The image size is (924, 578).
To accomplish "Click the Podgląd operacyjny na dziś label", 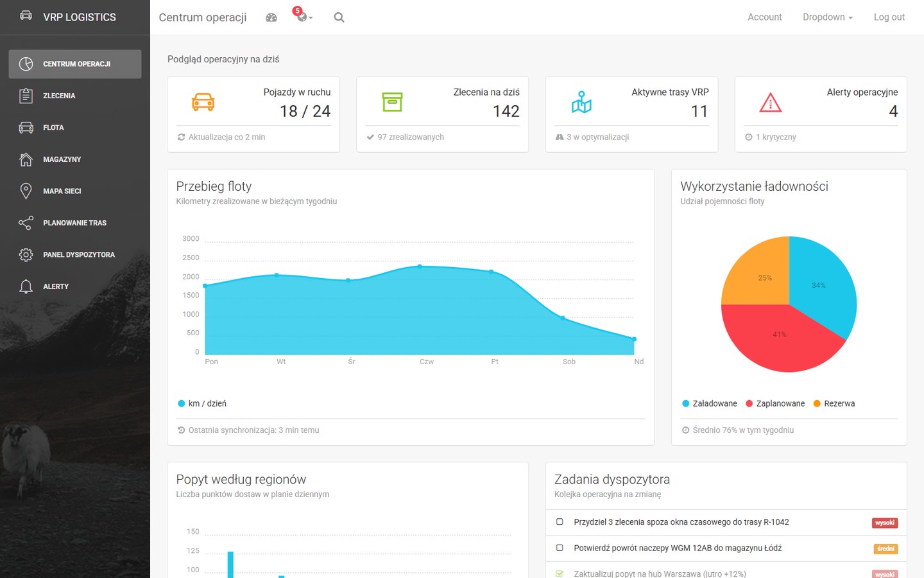I will click(x=223, y=59).
